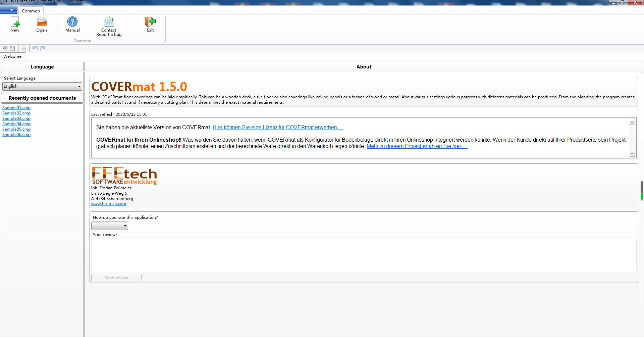Click the COVERmat für Ihren Onlineshop heading
This screenshot has width=644, height=337.
(139, 140)
